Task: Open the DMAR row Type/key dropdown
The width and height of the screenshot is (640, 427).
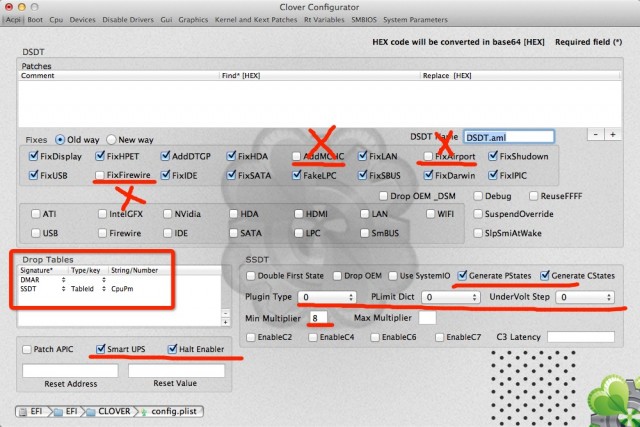Action: point(104,280)
